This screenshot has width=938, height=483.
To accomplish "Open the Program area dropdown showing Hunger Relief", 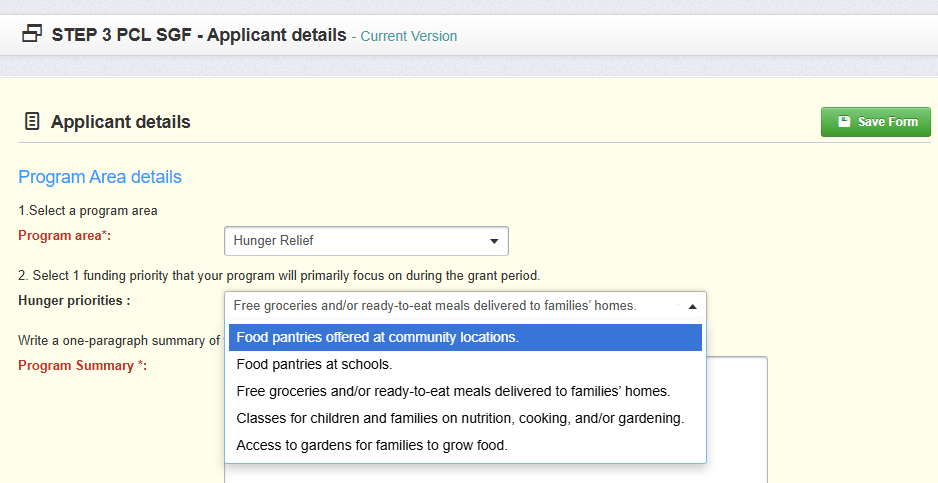I will (x=366, y=241).
